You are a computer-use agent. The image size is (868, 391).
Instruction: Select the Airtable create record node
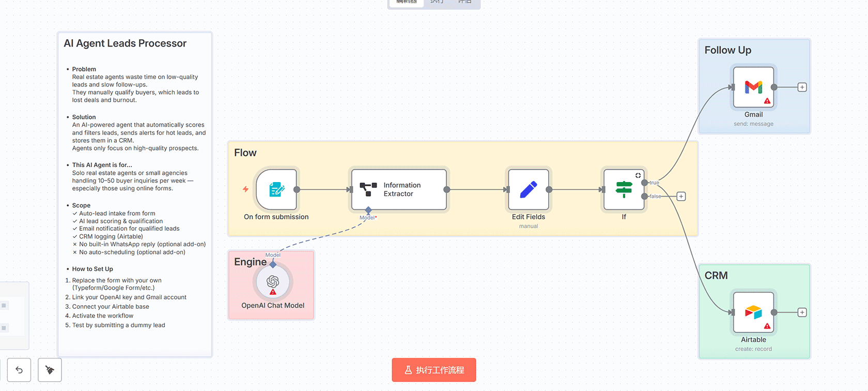tap(753, 312)
